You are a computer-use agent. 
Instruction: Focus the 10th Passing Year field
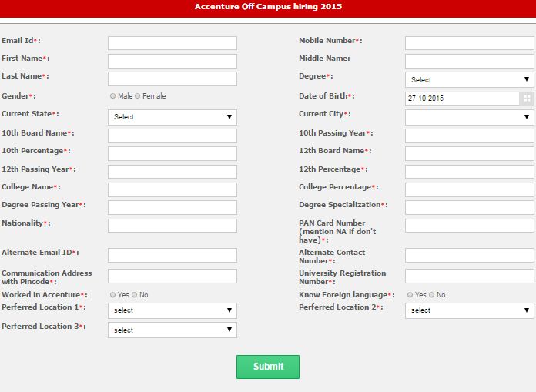[x=469, y=136]
